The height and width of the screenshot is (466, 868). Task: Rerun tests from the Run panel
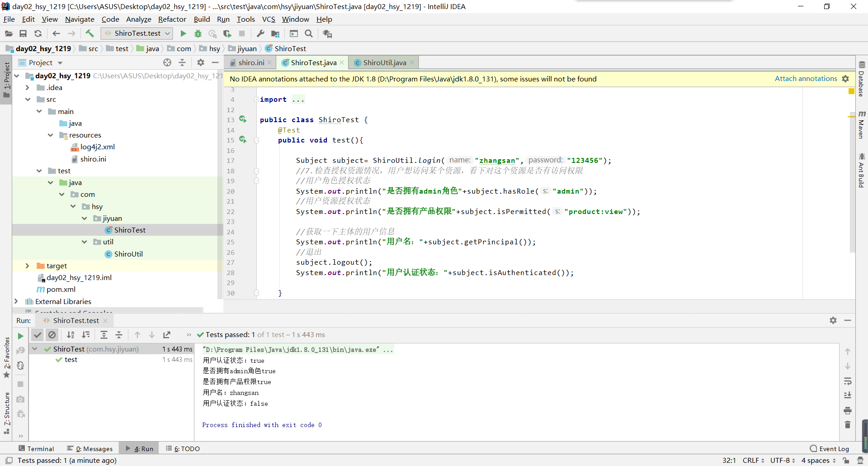pos(20,336)
